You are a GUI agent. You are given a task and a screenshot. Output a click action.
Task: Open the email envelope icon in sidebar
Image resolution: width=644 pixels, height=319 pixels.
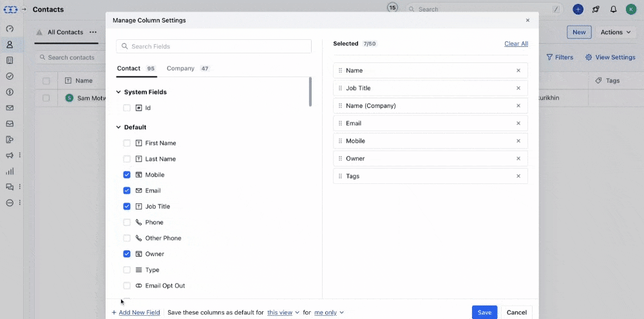pyautogui.click(x=10, y=108)
